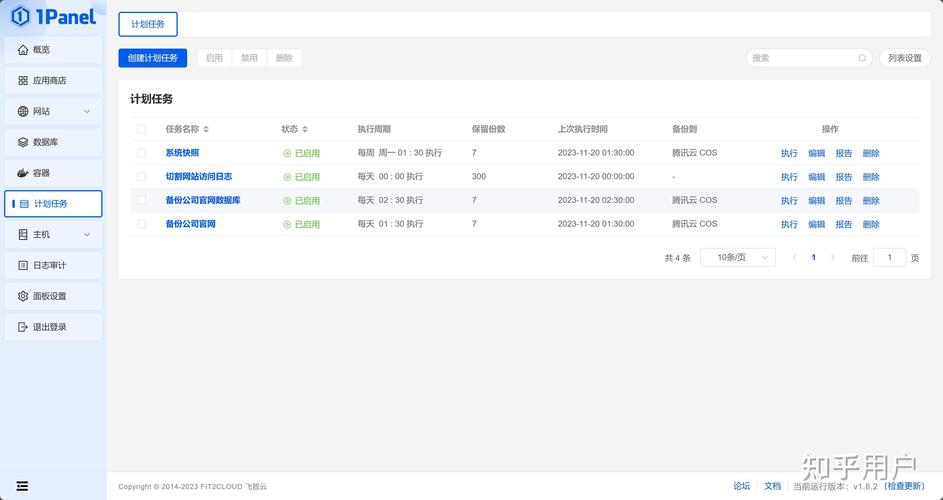Open 面板设置 in the sidebar
The width and height of the screenshot is (943, 500).
(x=54, y=296)
